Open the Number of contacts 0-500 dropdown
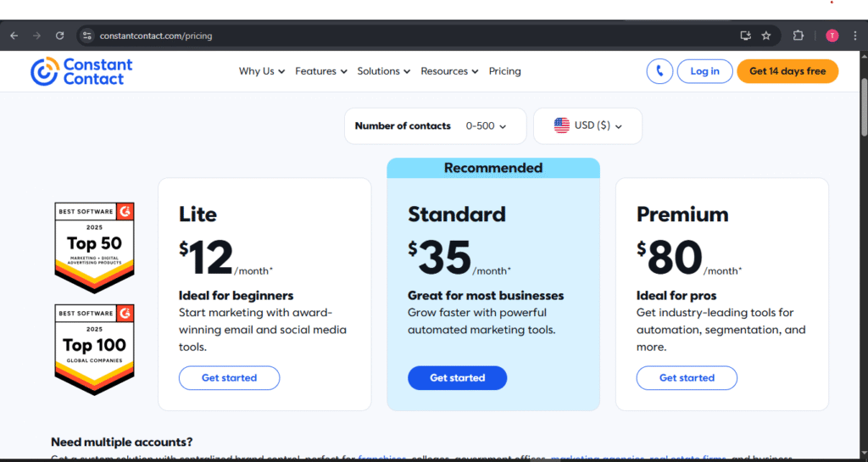The width and height of the screenshot is (868, 462). 435,126
